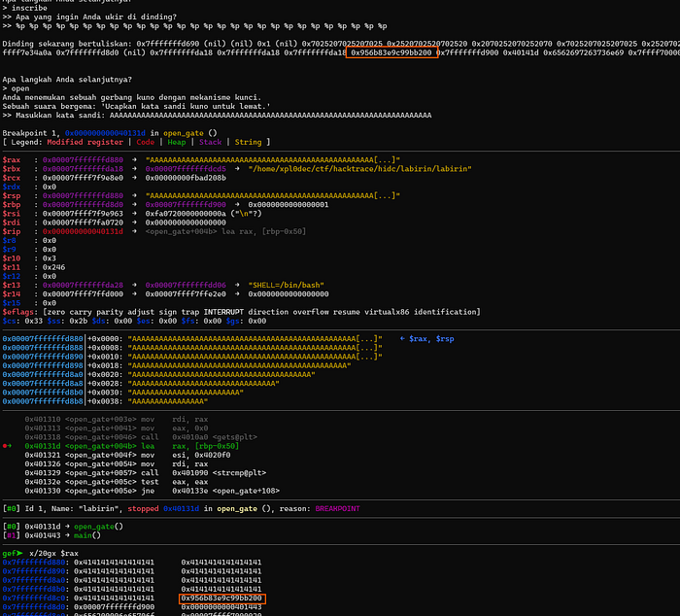Screen dimensions: 680x616
Task: Click the "SHELL=/bin/bash" string
Action: tap(287, 286)
